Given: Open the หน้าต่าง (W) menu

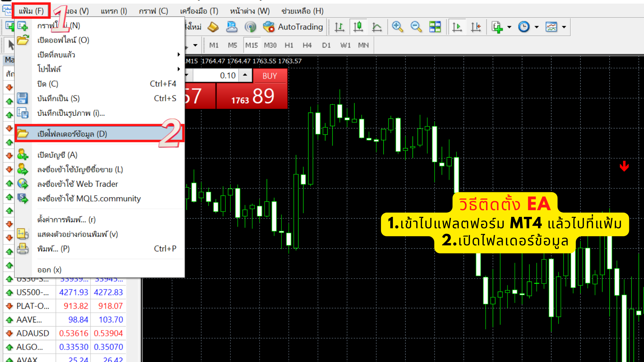Looking at the screenshot, I should [x=250, y=11].
